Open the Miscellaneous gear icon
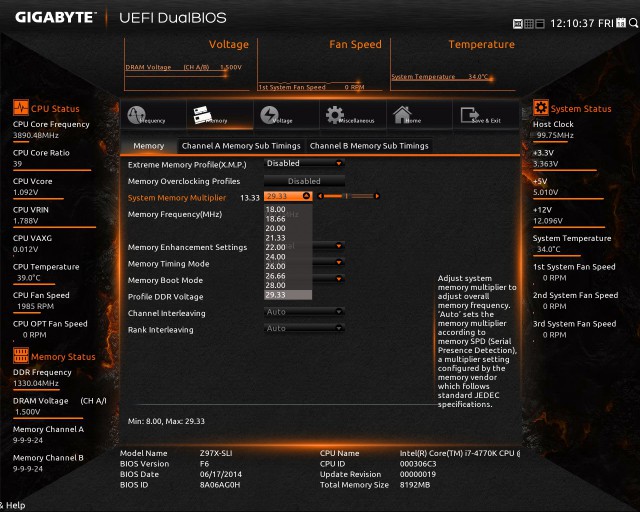Viewport: 640px width, 512px height. coord(335,115)
